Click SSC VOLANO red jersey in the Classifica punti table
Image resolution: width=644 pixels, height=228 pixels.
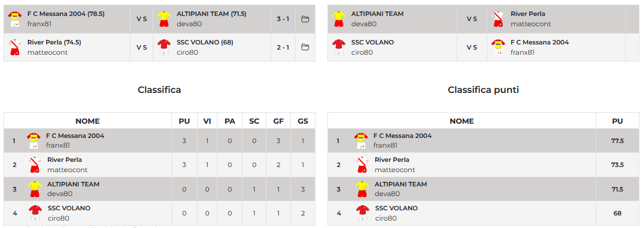pos(362,213)
